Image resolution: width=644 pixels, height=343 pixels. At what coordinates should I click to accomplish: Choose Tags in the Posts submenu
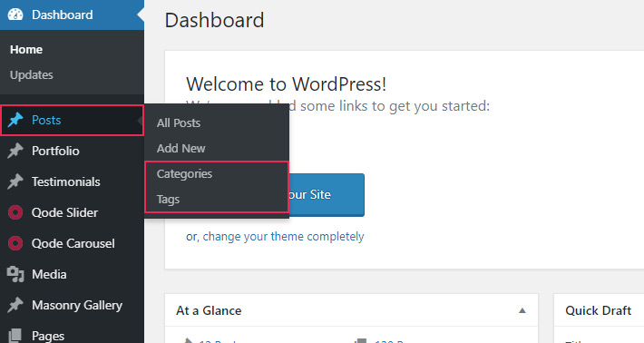(x=169, y=200)
